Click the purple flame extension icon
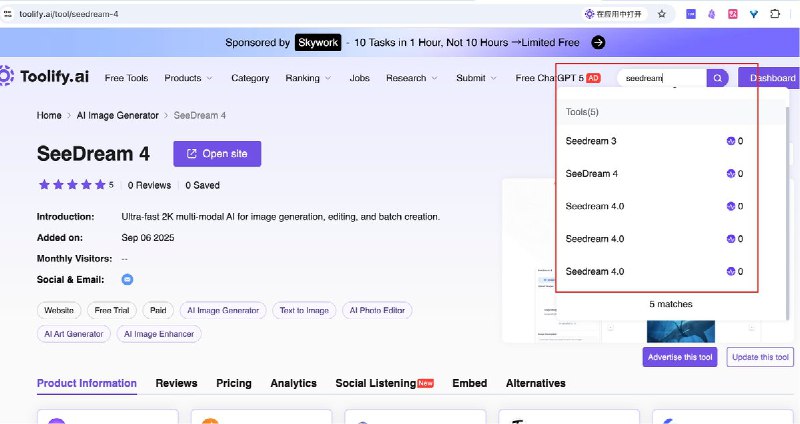Screen dimensions: 800x424 711,14
